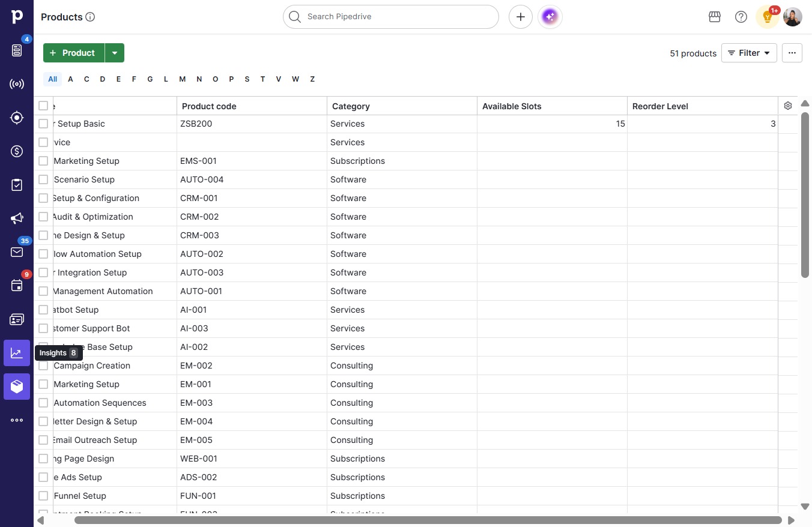Open Mail inbox envelope icon

(x=17, y=252)
